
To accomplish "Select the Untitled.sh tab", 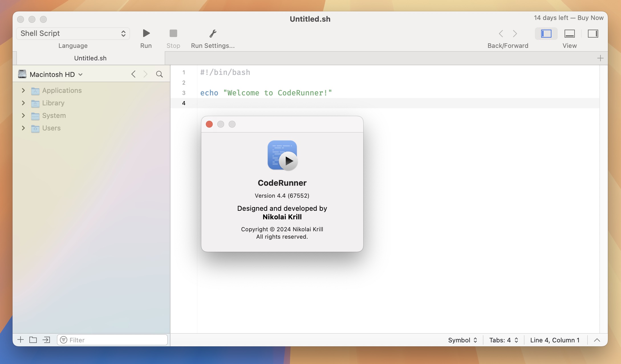I will point(90,58).
